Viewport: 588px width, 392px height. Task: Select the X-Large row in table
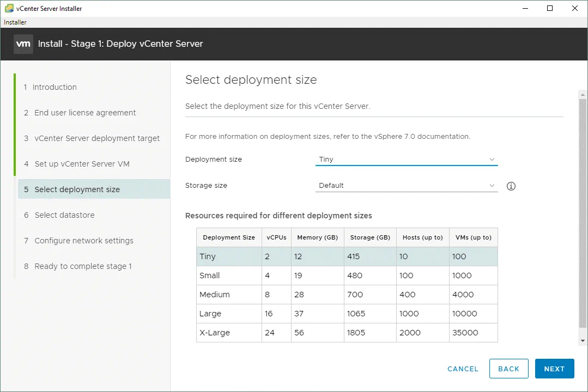(x=347, y=333)
